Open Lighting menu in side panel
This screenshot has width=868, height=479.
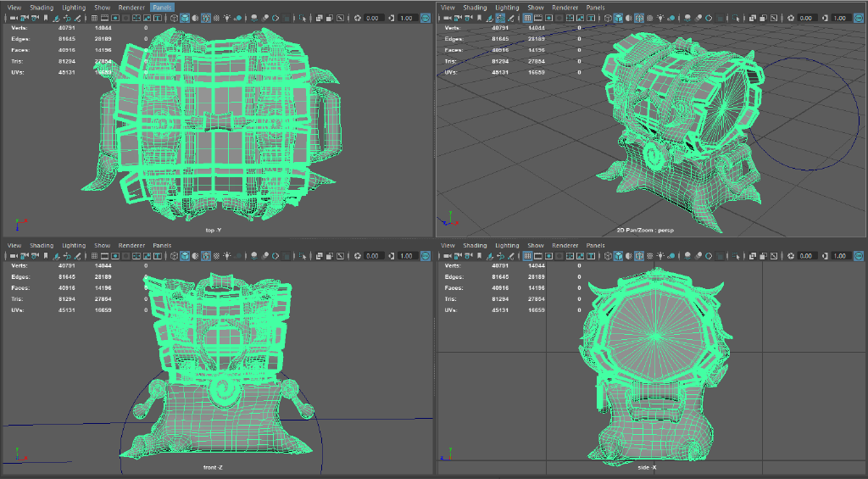tap(507, 245)
